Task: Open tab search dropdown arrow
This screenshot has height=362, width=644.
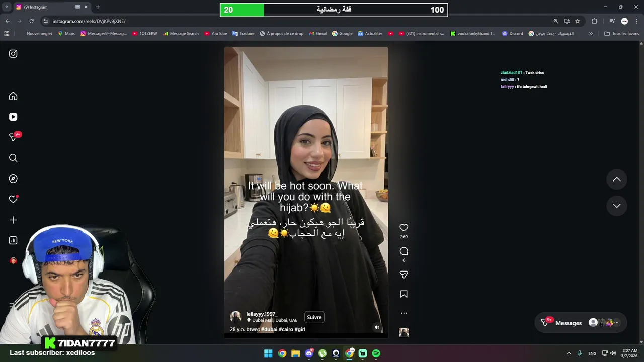Action: click(x=6, y=7)
